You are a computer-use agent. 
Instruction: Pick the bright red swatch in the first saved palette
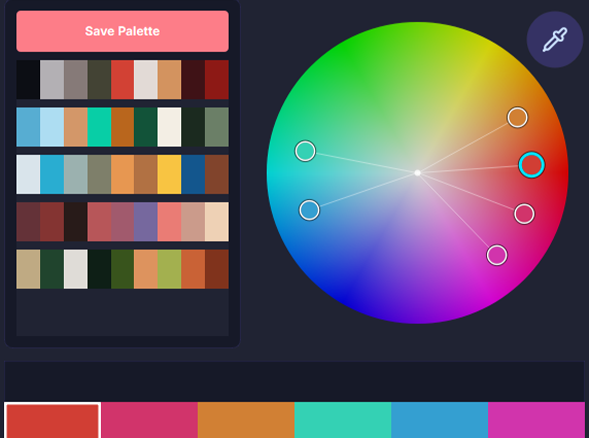(x=122, y=80)
